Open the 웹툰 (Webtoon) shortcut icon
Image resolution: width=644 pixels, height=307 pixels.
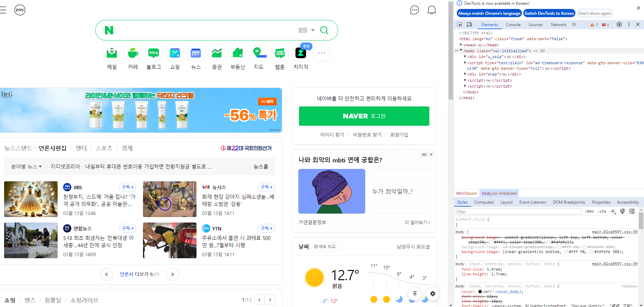pyautogui.click(x=280, y=53)
